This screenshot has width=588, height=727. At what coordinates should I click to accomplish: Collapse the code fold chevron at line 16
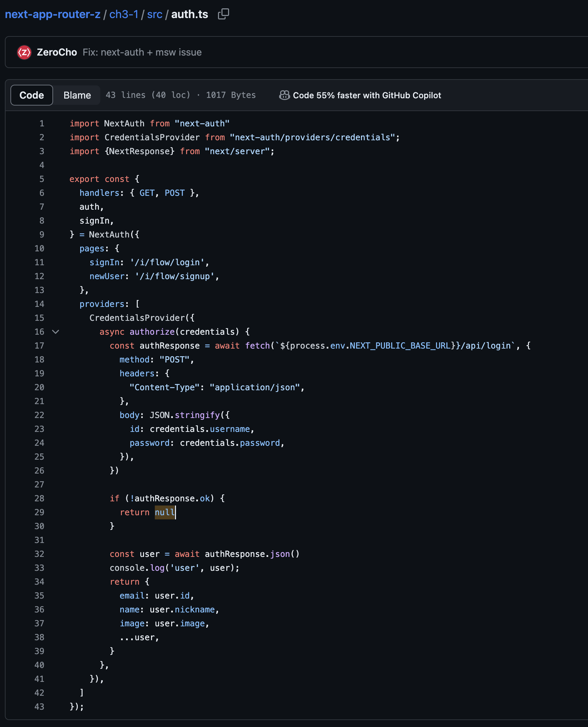click(x=56, y=332)
